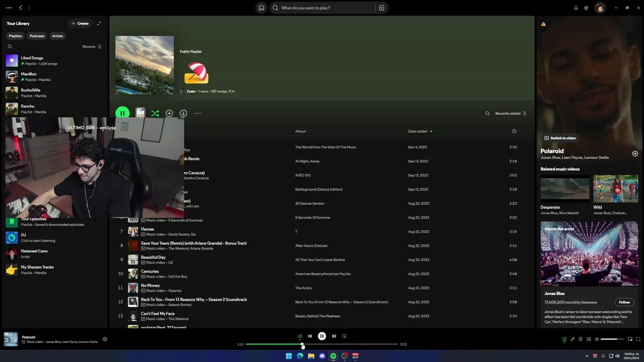The width and height of the screenshot is (644, 362).
Task: Open the Liked Songs playlist
Action: (x=54, y=61)
